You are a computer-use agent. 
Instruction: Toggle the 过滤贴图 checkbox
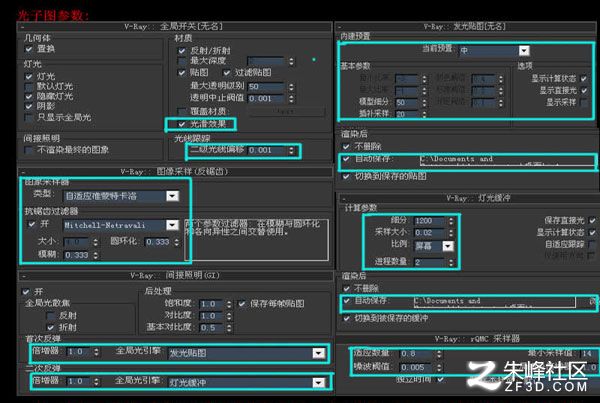pos(227,72)
